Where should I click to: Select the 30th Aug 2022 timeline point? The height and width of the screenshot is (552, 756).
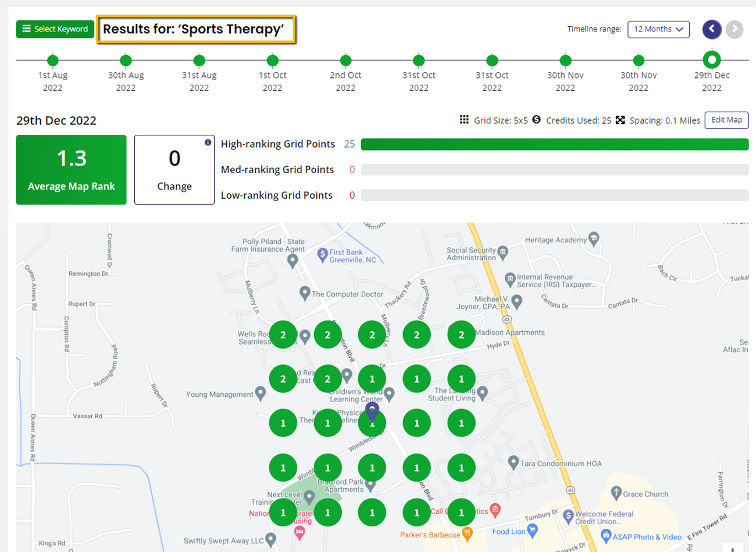126,60
